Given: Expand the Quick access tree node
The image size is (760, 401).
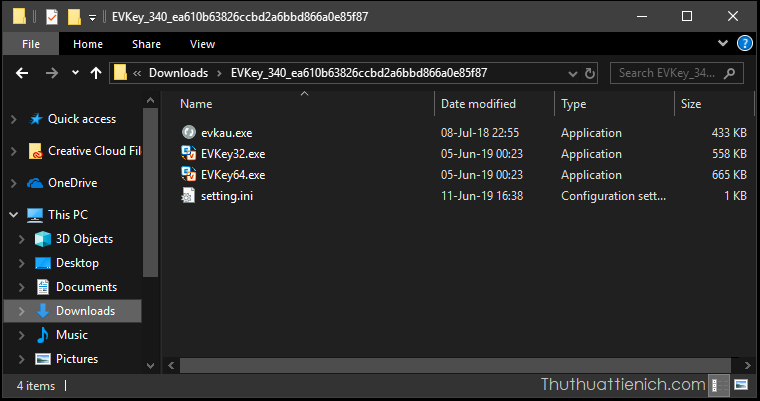Looking at the screenshot, I should tap(13, 119).
